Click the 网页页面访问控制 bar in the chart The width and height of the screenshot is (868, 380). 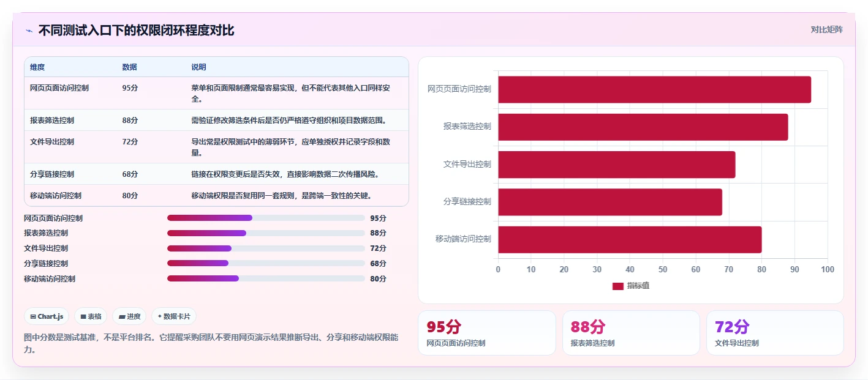[654, 89]
